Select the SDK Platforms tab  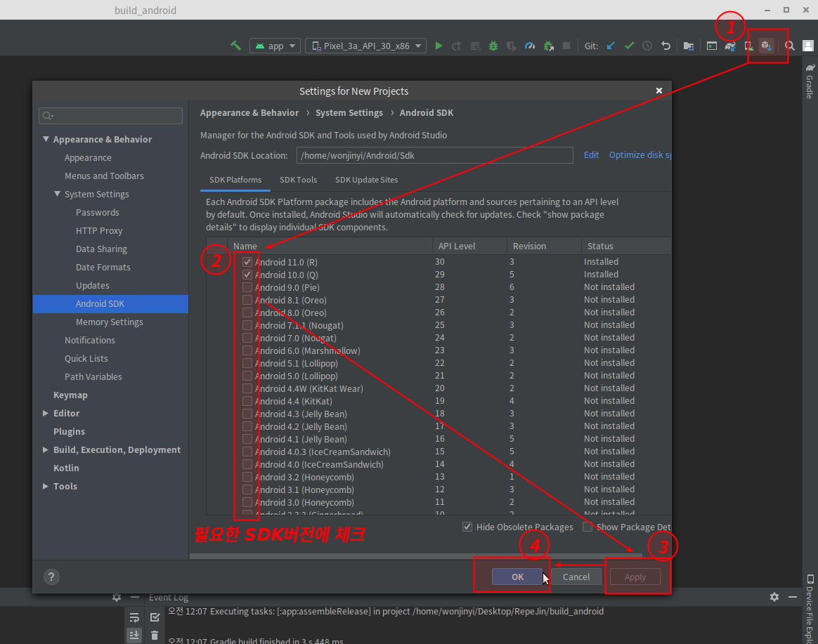click(235, 180)
